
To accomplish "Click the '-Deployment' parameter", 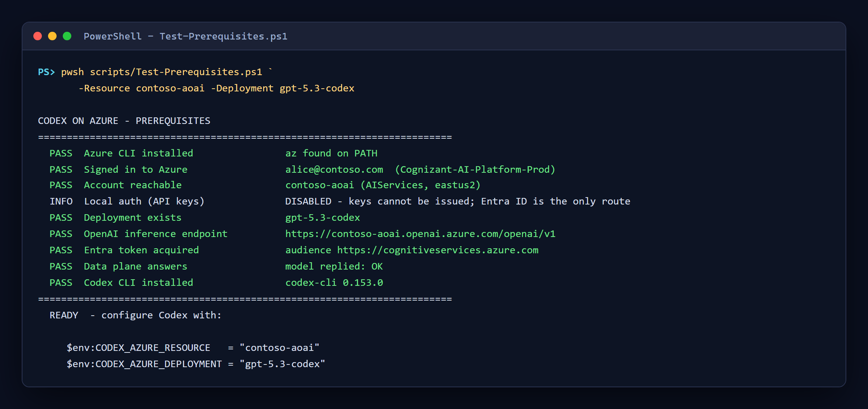I will click(242, 88).
